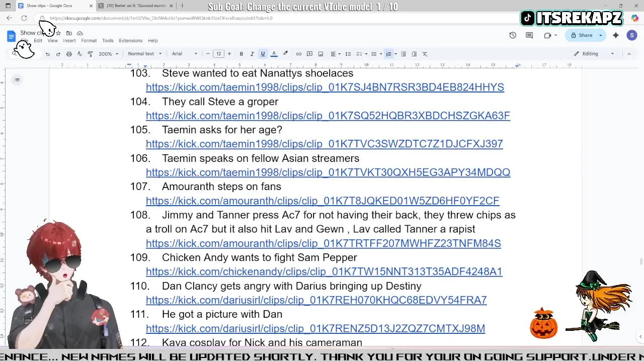The height and width of the screenshot is (362, 644).
Task: Click the Undo arrow in the toolbar
Action: [x=47, y=54]
